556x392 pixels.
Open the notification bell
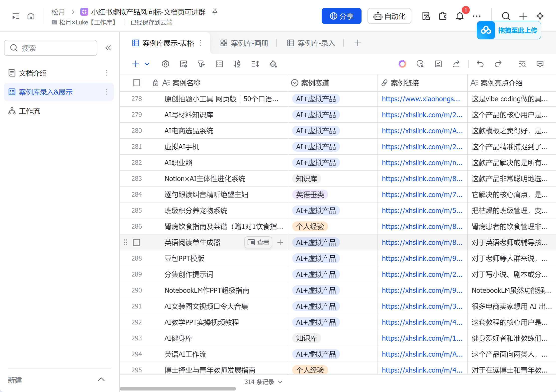[460, 16]
